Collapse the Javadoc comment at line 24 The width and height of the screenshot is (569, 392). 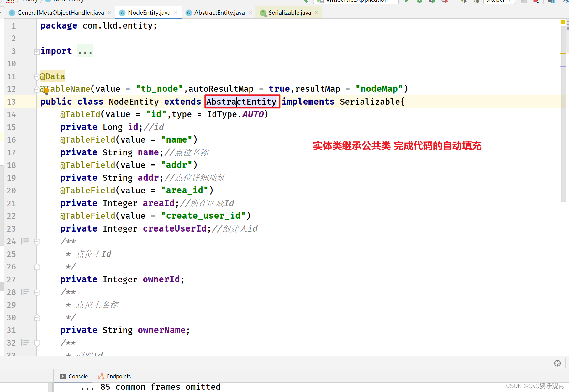37,242
